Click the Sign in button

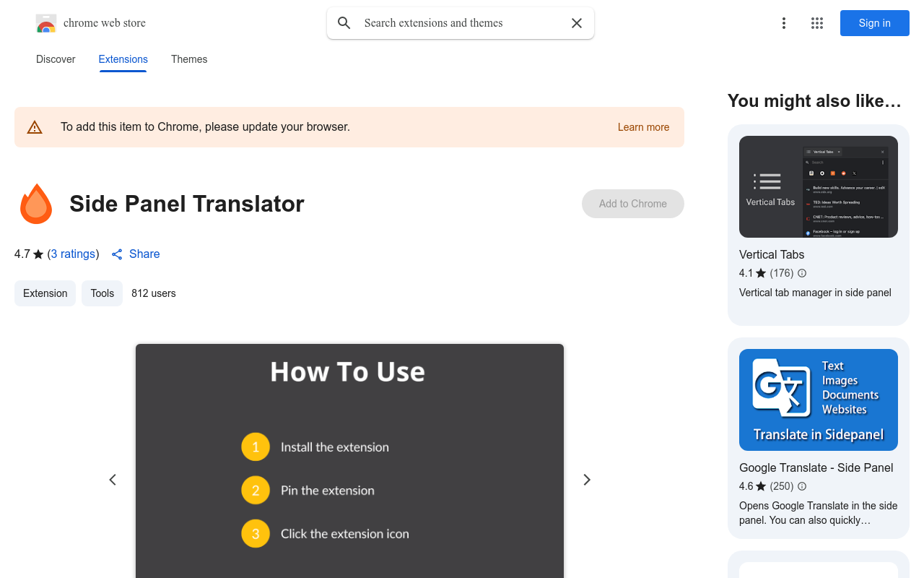pyautogui.click(x=875, y=23)
